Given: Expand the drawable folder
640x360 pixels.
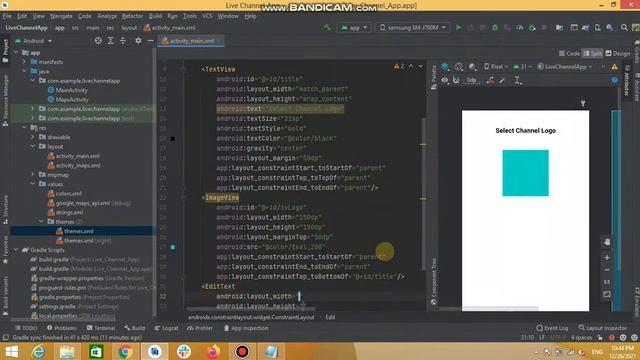Looking at the screenshot, I should click(x=33, y=137).
